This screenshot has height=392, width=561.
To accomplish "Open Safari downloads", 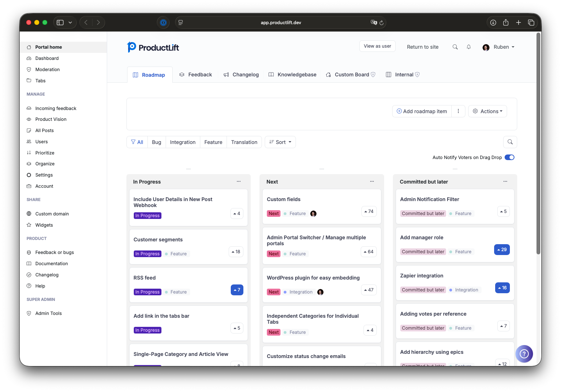I will 493,22.
